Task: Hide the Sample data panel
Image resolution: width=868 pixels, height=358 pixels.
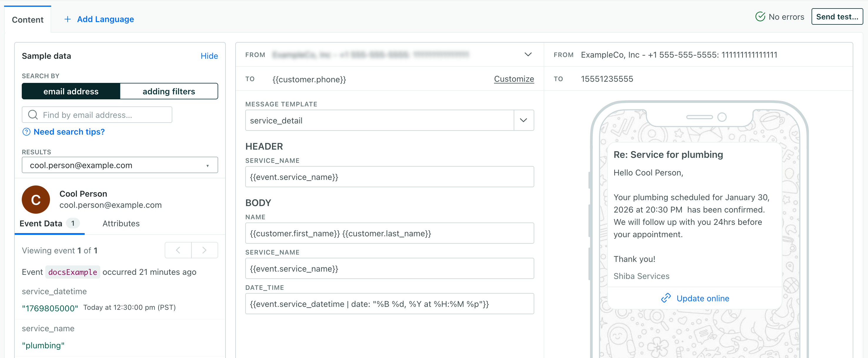Action: coord(209,56)
